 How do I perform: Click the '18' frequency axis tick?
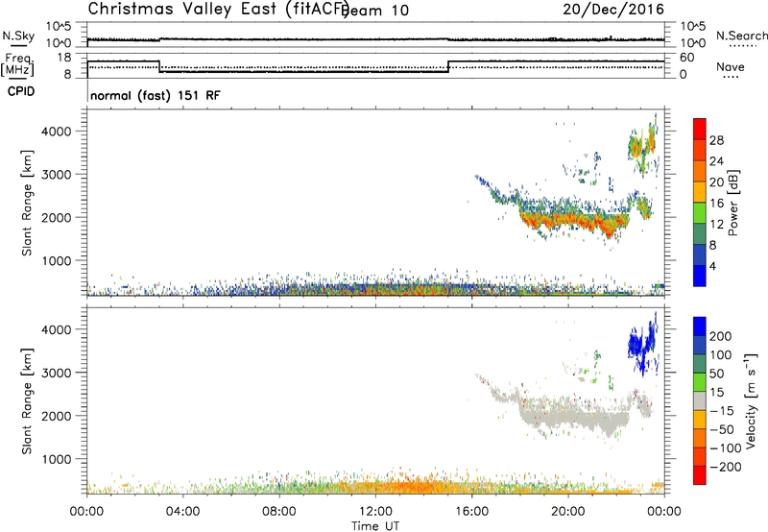click(64, 58)
